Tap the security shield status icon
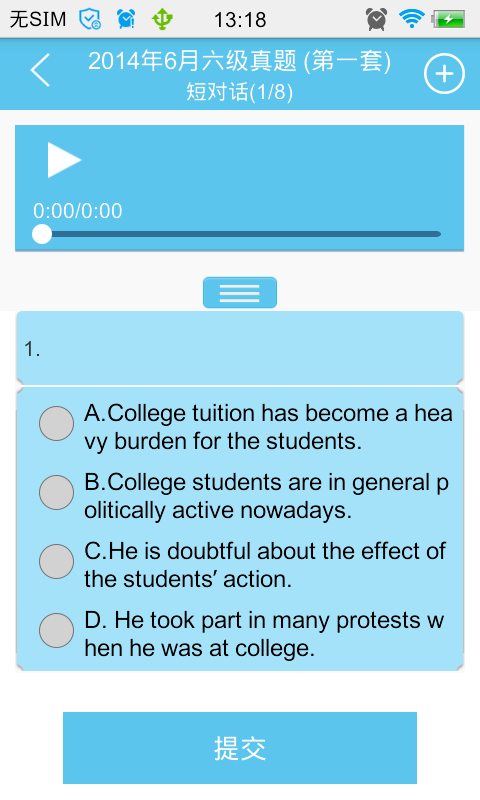Image resolution: width=480 pixels, height=800 pixels. 90,19
